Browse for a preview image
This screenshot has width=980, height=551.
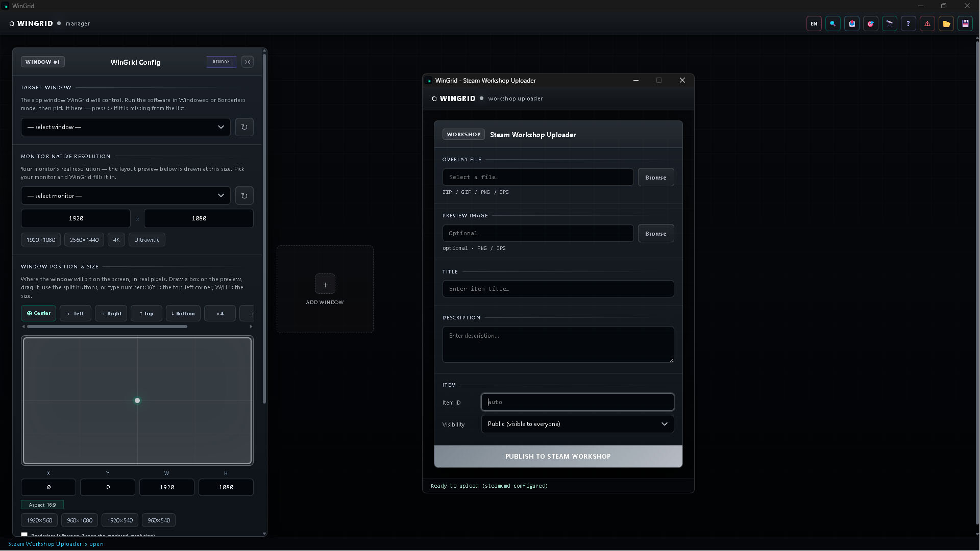655,233
